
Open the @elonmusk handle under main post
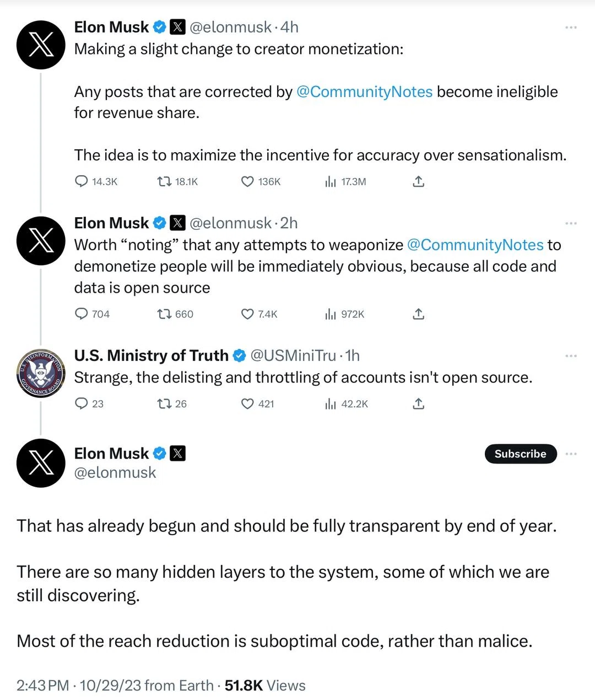[x=115, y=473]
